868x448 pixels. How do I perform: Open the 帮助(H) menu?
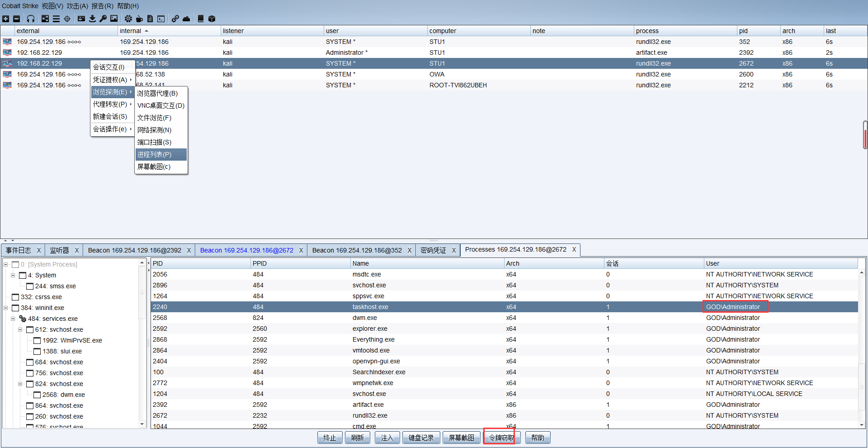(128, 6)
